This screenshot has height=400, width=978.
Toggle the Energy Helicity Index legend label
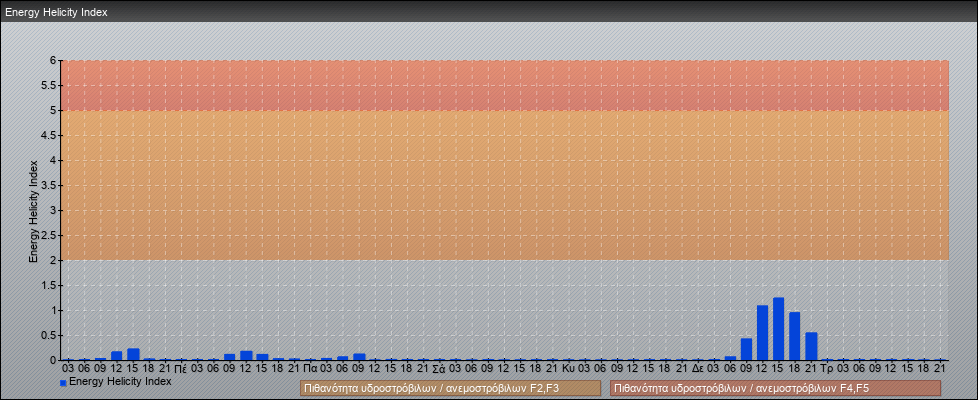tap(120, 382)
